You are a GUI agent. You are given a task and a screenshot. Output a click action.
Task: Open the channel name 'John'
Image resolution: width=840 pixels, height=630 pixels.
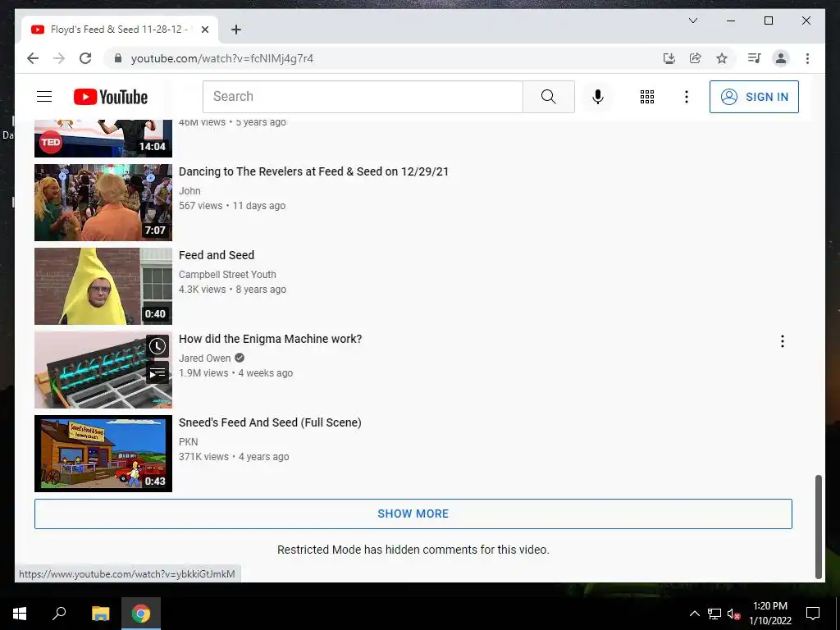(189, 190)
